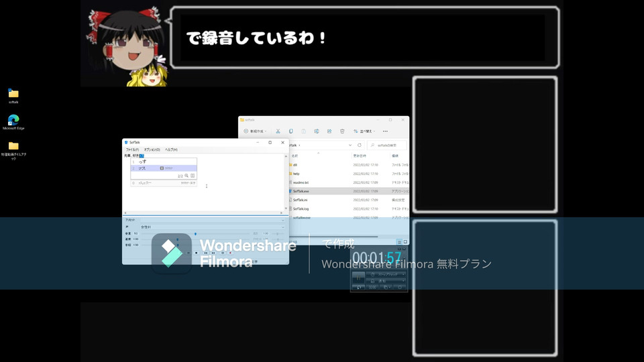Select softalkw.exe in Explorer list
Image resolution: width=644 pixels, height=362 pixels.
point(301,217)
